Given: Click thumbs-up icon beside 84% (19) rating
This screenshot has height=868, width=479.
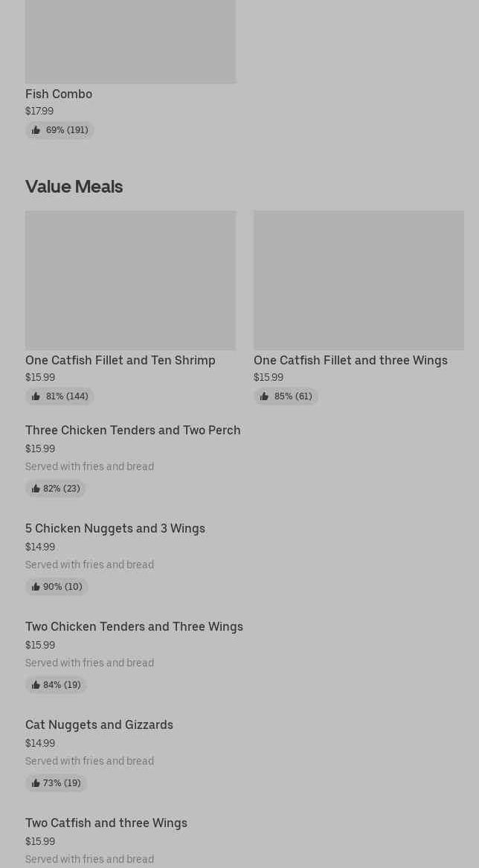Looking at the screenshot, I should point(36,685).
